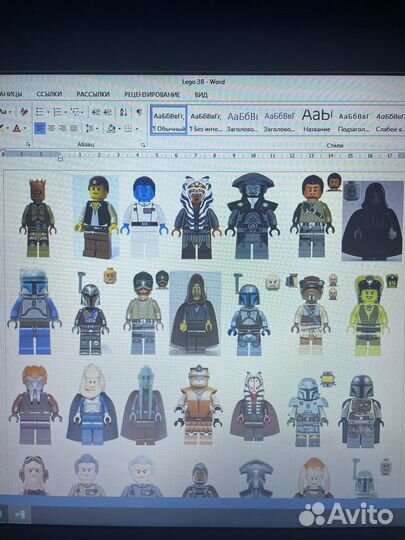Screen dimensions: 405x540
Task: Apply bulleted list formatting
Action: coord(40,112)
